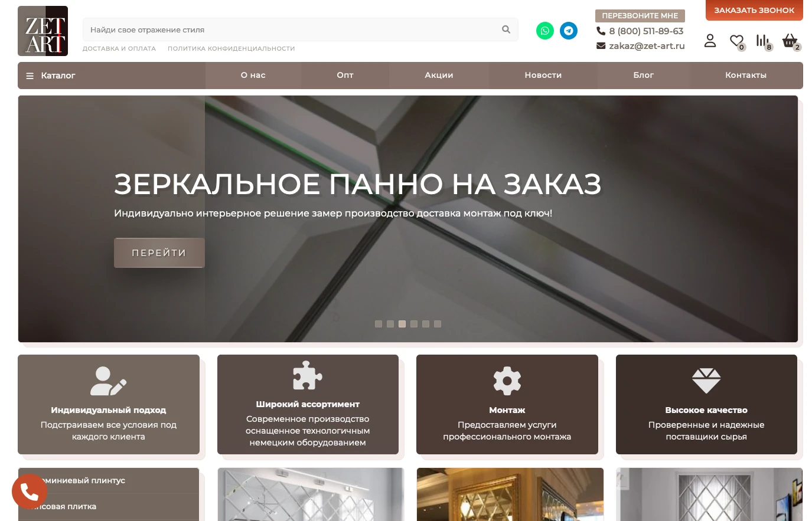Open WhatsApp chat icon
Viewport: 812px width, 521px height.
(x=544, y=31)
